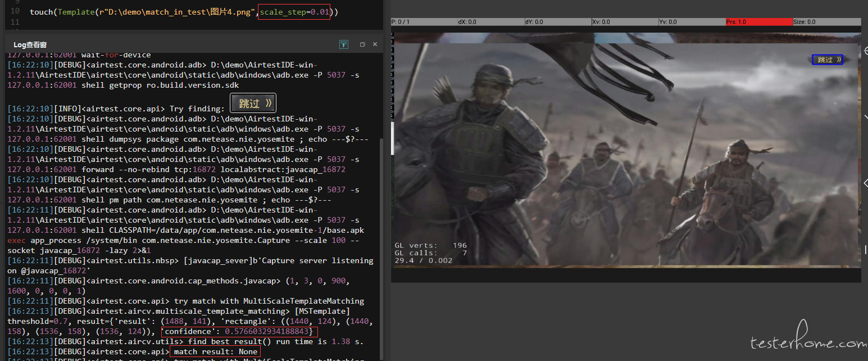Close the Log查看窗 panel
The width and height of the screenshot is (868, 361).
pos(375,44)
